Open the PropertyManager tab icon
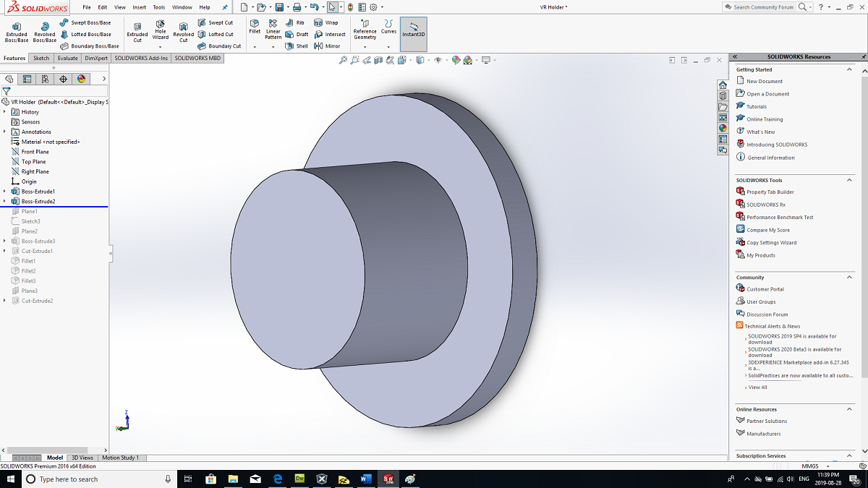868x488 pixels. tap(27, 79)
